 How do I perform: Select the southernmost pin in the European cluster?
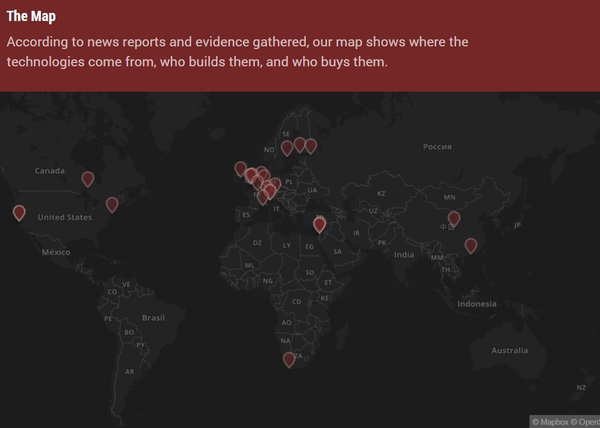pos(262,197)
